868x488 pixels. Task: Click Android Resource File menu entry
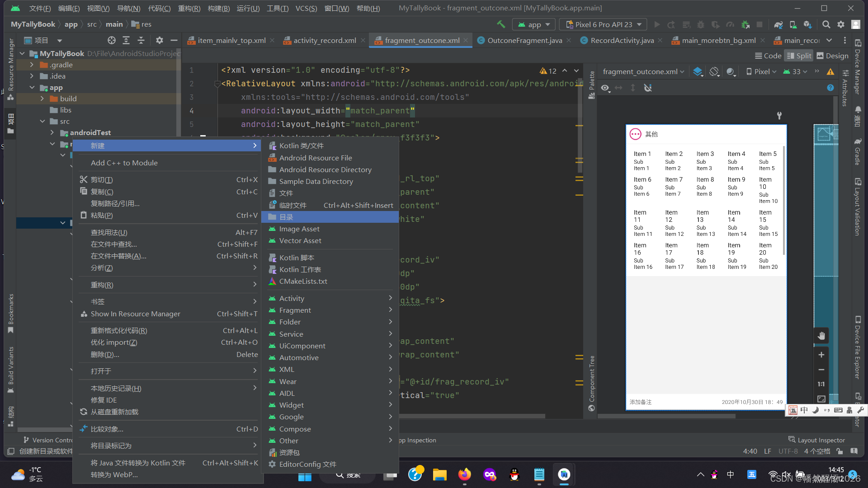[x=315, y=158]
